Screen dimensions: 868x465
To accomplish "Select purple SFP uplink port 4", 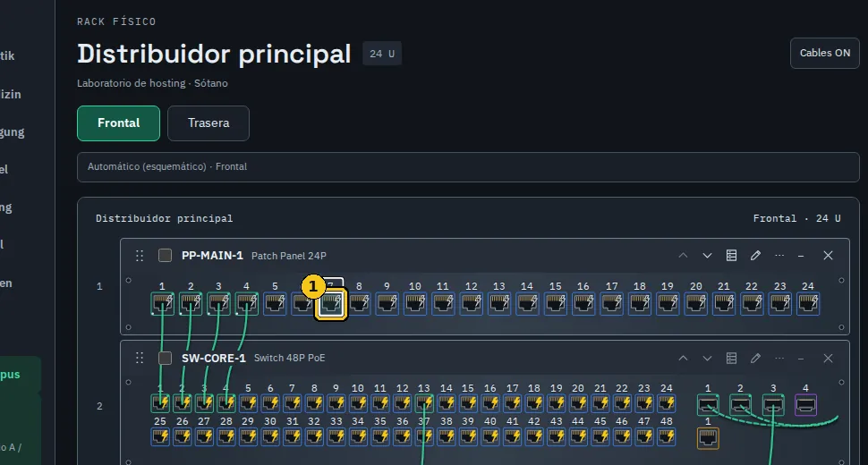I will [805, 405].
